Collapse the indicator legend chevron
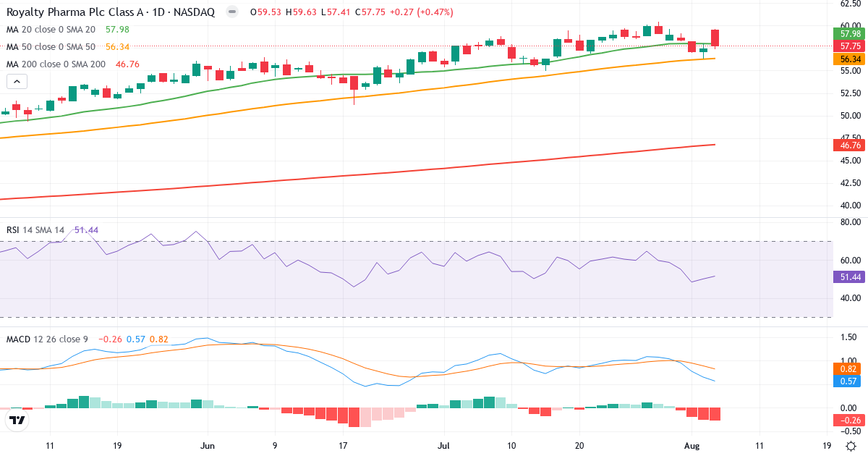868x456 pixels. (17, 80)
